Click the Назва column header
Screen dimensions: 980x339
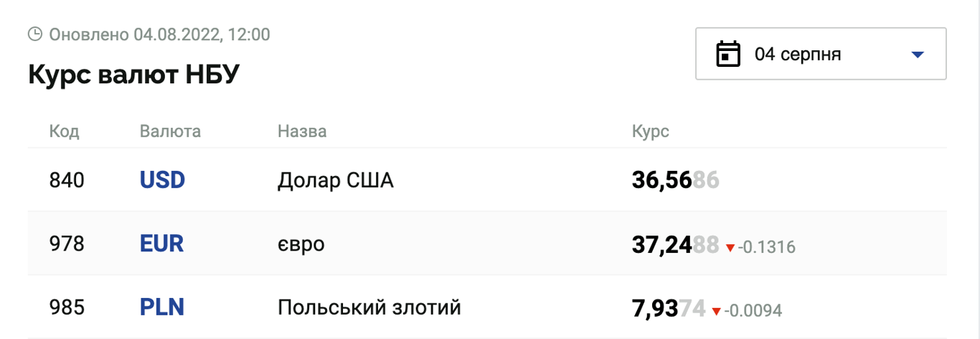[302, 131]
